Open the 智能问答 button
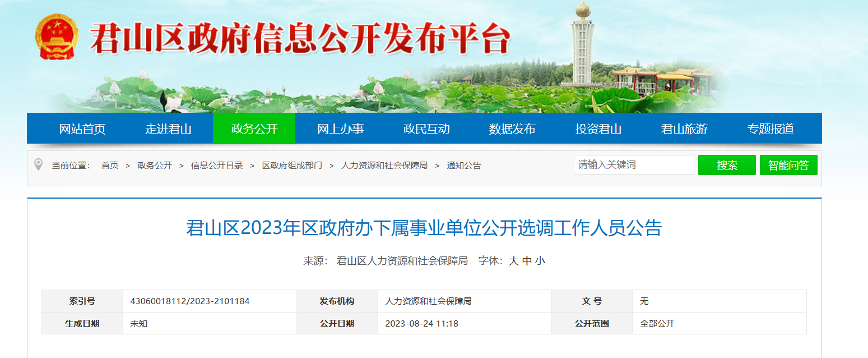Viewport: 868px width, 358px height. click(788, 165)
